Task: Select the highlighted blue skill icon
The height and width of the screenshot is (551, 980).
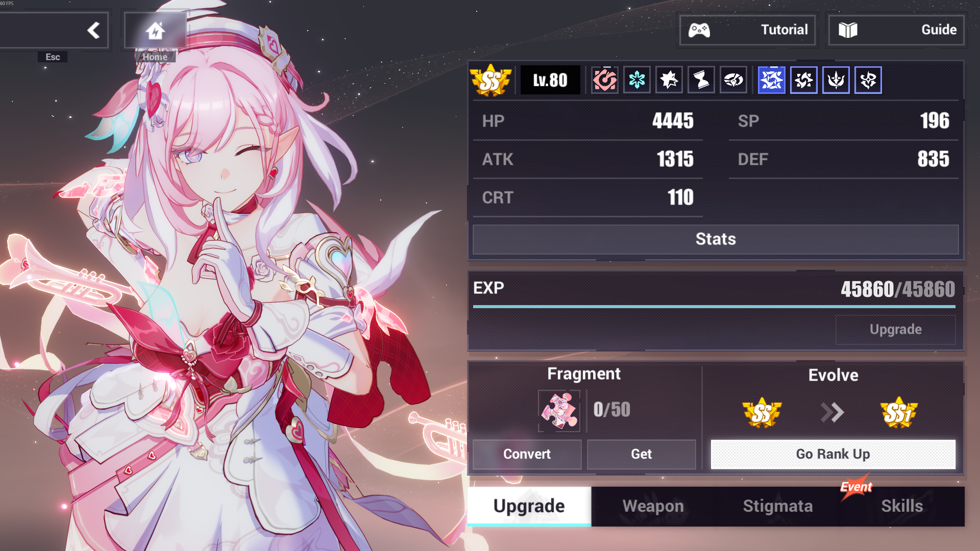Action: (x=772, y=80)
